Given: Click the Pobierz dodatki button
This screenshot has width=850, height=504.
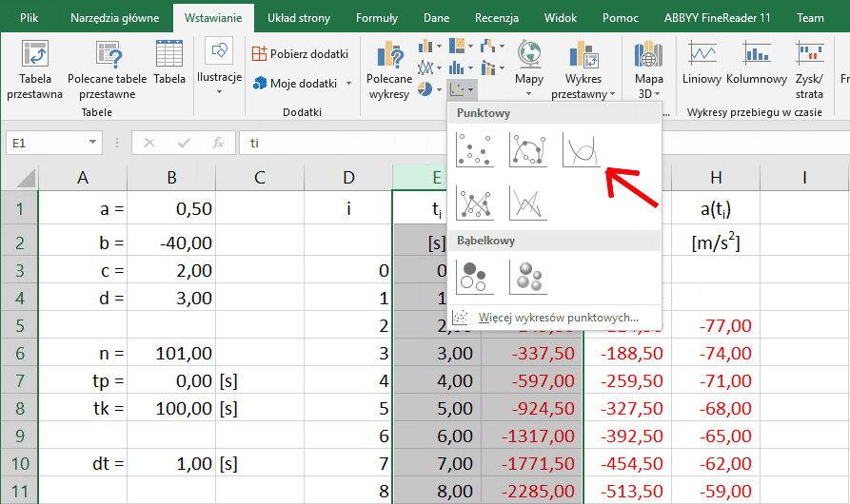Looking at the screenshot, I should [301, 54].
